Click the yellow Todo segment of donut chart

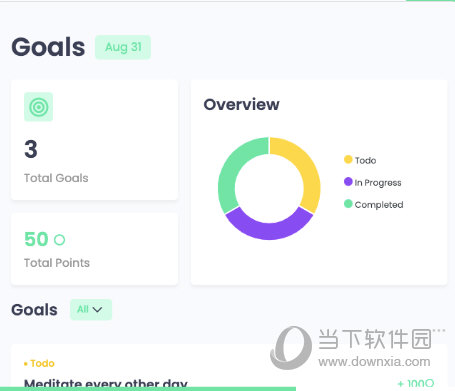(308, 168)
